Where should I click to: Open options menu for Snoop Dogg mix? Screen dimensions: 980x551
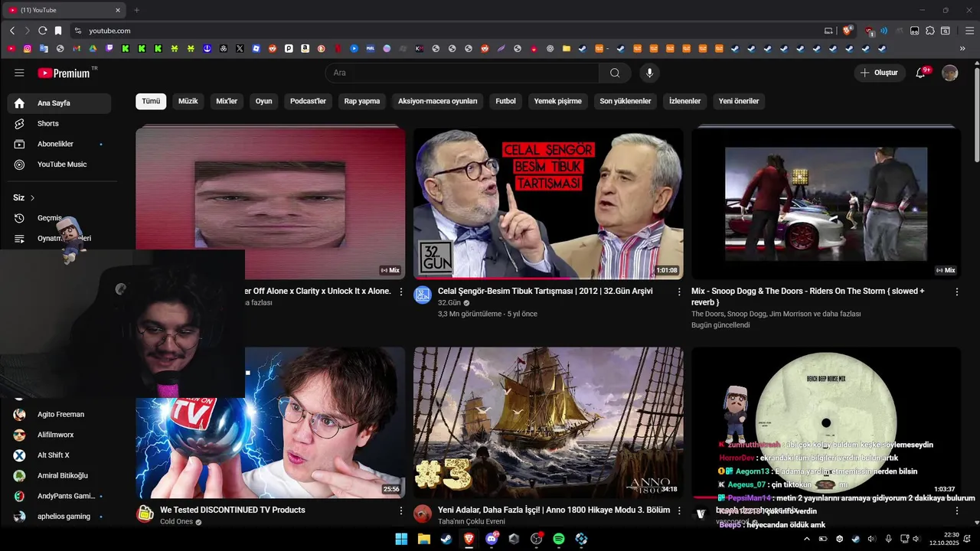(x=957, y=292)
